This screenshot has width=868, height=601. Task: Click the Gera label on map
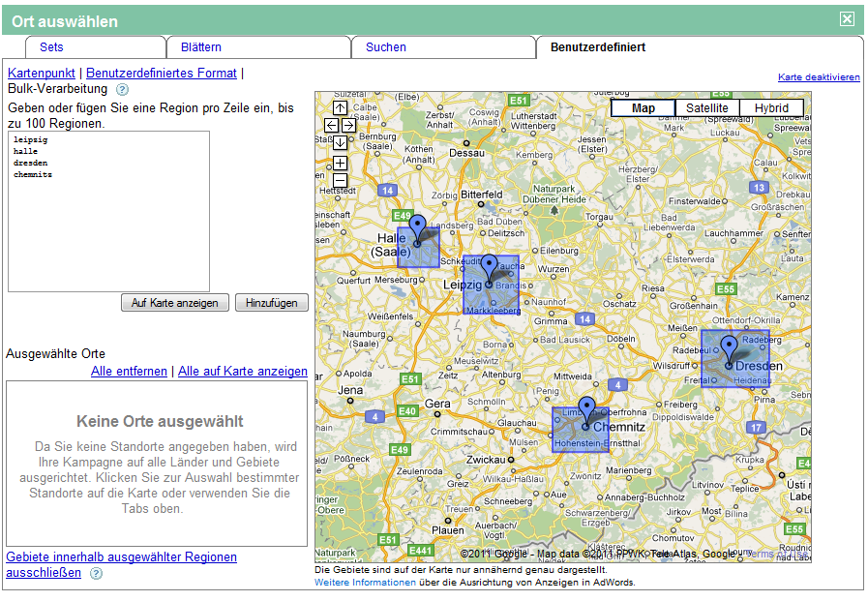pyautogui.click(x=437, y=404)
